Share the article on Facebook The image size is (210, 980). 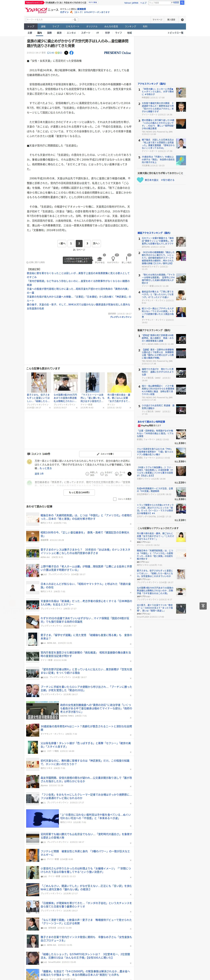71,53
